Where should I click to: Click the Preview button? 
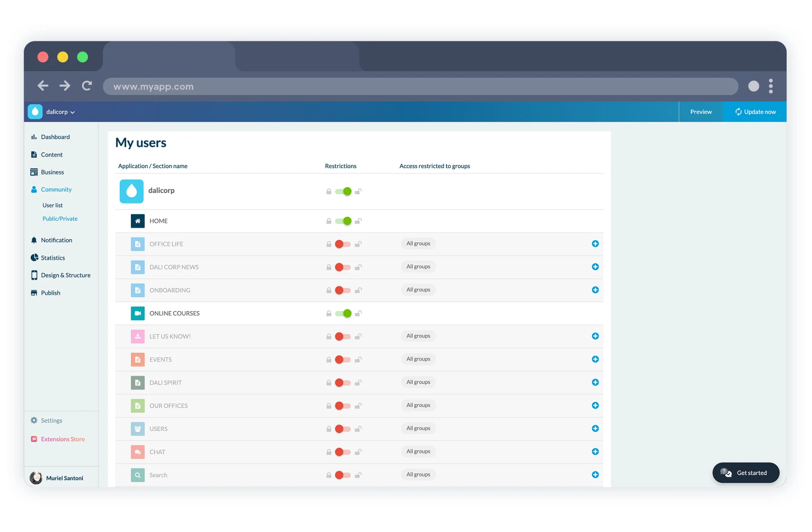701,112
